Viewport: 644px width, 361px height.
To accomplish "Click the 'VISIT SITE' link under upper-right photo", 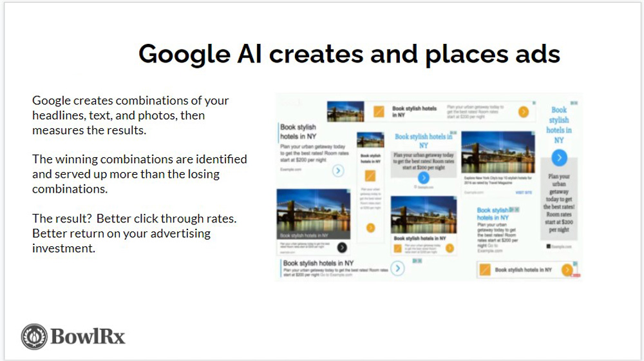I will click(524, 192).
